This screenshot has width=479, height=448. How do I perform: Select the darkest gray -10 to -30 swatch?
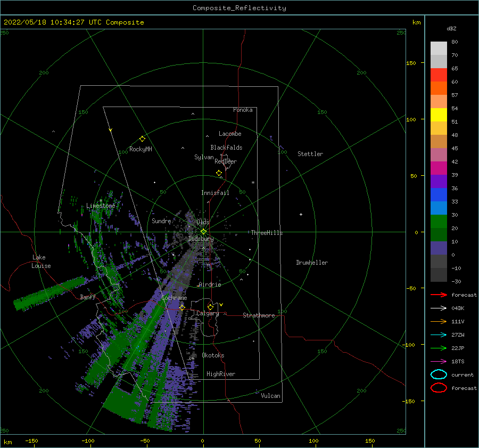click(439, 275)
